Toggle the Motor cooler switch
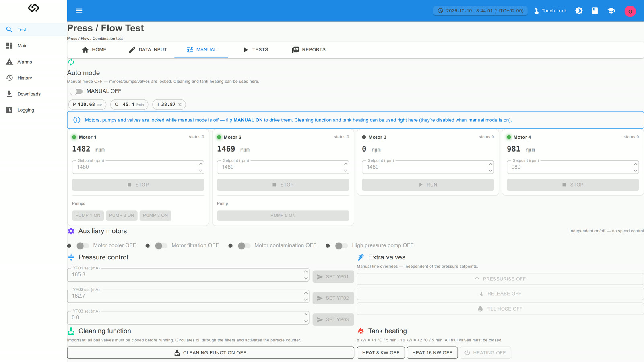Image resolution: width=644 pixels, height=362 pixels. click(x=83, y=245)
